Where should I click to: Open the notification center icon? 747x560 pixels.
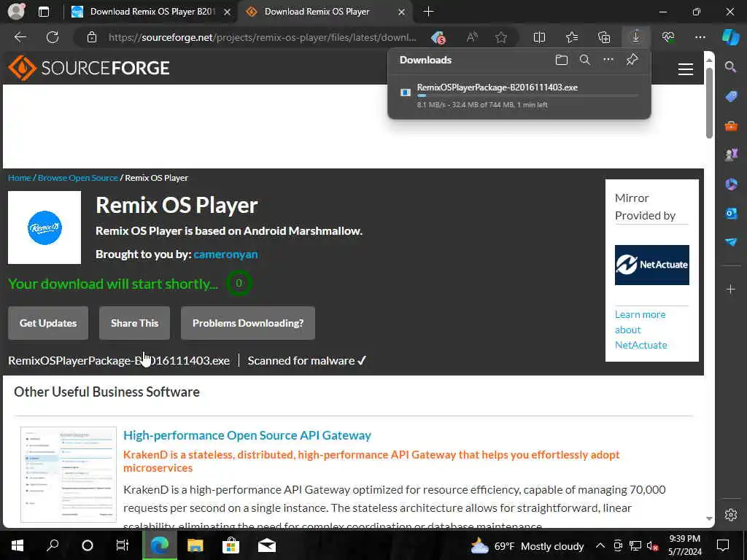click(723, 545)
